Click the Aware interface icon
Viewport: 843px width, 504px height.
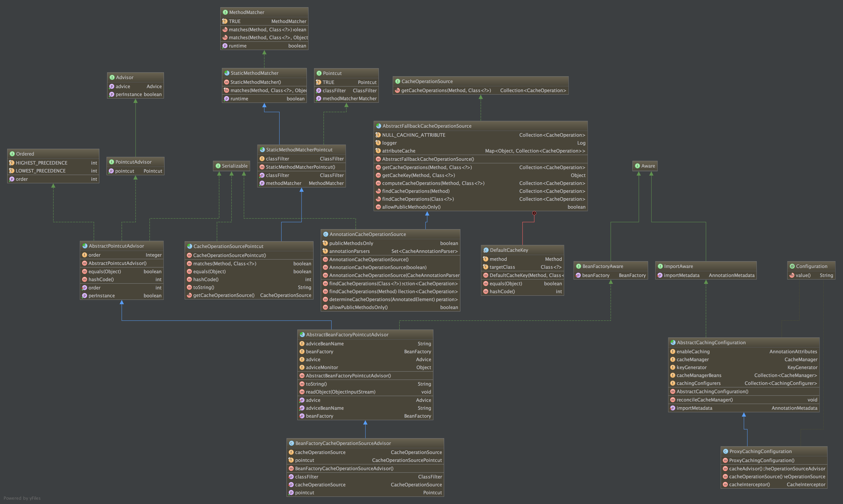[637, 166]
